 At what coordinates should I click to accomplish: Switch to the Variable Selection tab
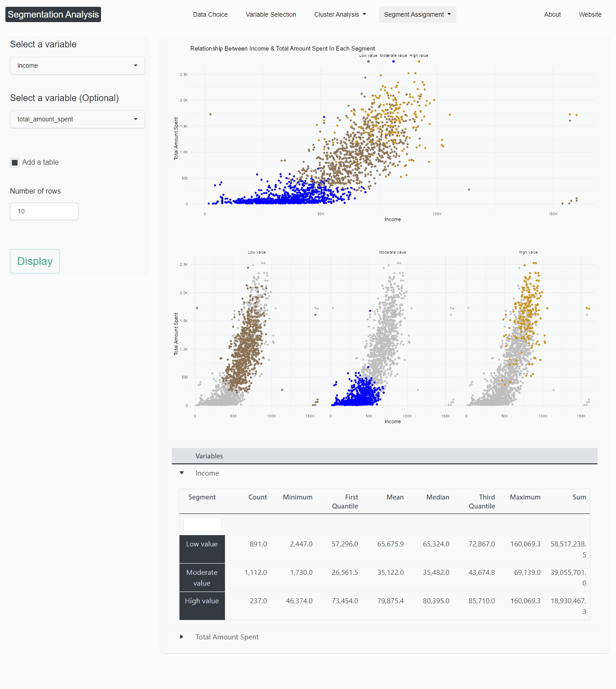(271, 14)
